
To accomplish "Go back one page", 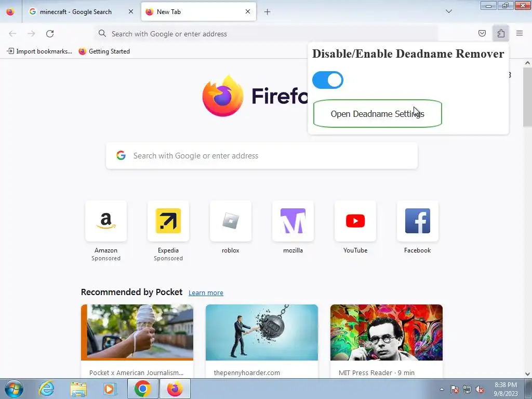I will (12, 34).
